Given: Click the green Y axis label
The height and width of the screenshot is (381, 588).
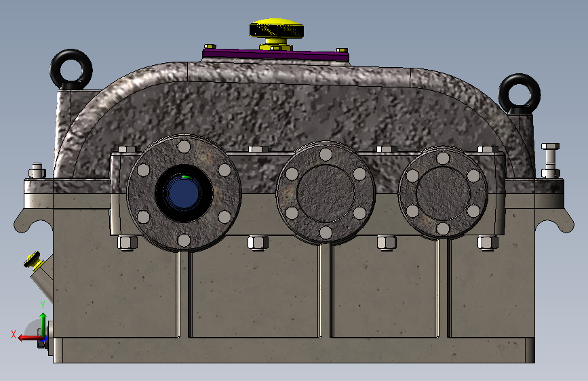Looking at the screenshot, I should point(43,305).
